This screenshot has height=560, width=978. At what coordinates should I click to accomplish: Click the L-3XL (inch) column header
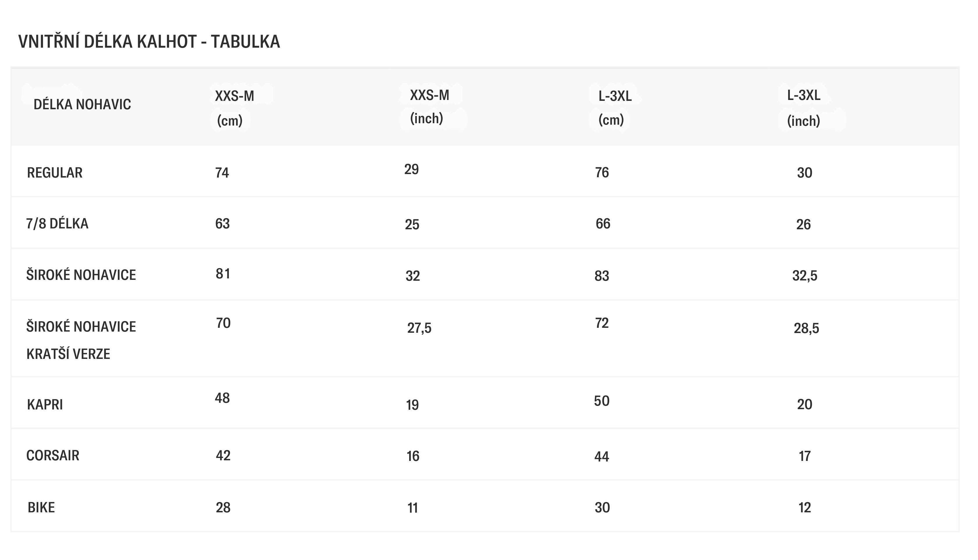(804, 108)
